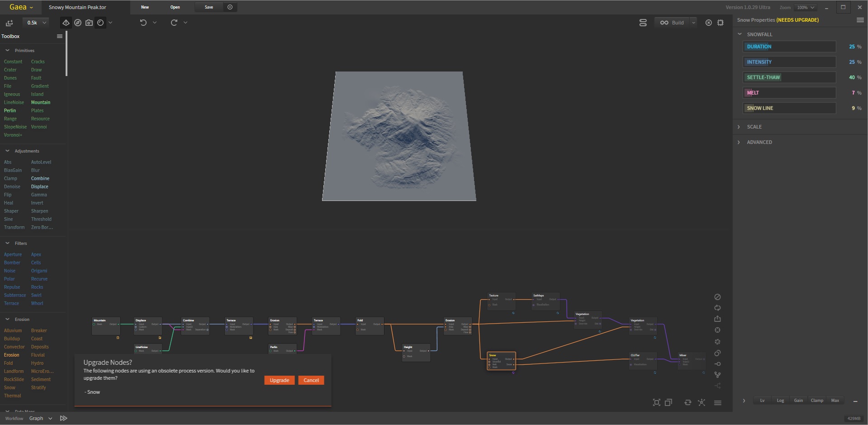Click the aperture-shaped icon in the graph sidebar
The width and height of the screenshot is (868, 425).
[x=717, y=342]
